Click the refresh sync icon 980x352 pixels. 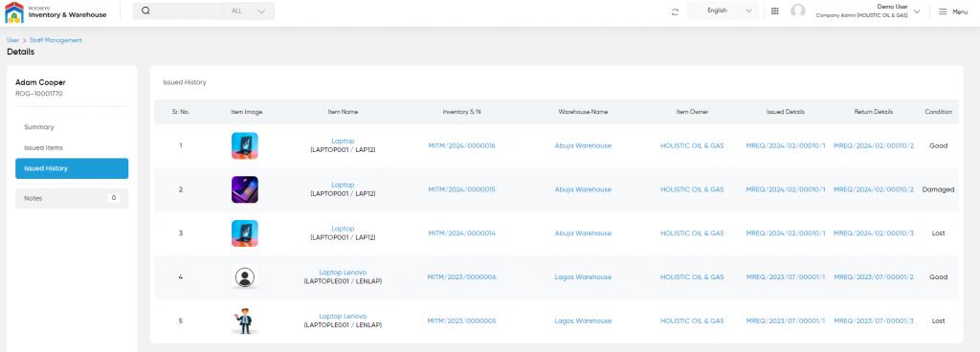(x=675, y=11)
